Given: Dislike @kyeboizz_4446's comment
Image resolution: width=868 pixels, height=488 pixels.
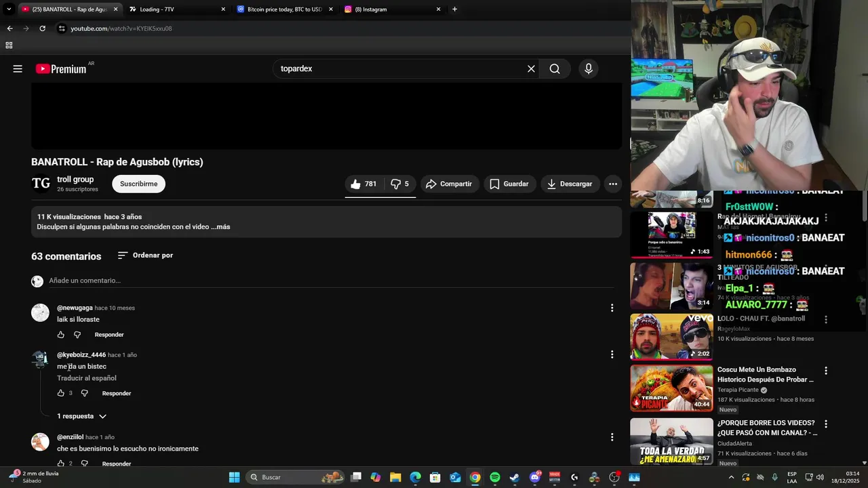Looking at the screenshot, I should [x=85, y=393].
